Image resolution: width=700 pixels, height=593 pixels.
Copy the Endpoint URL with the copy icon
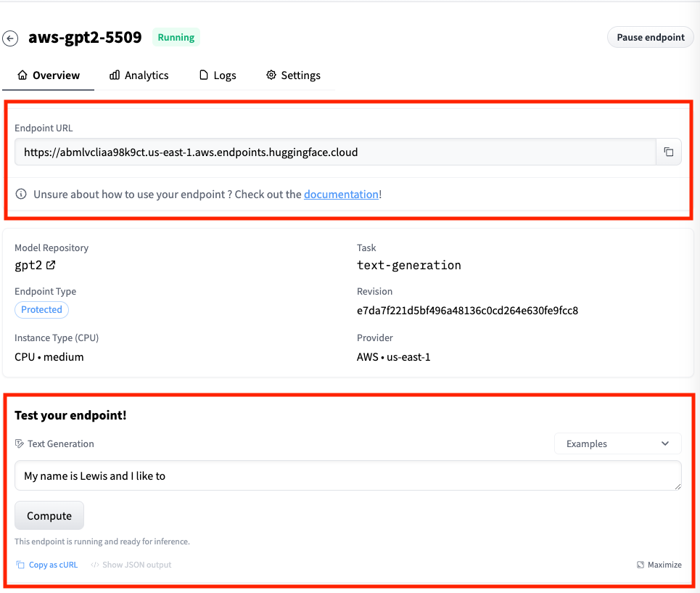point(668,152)
